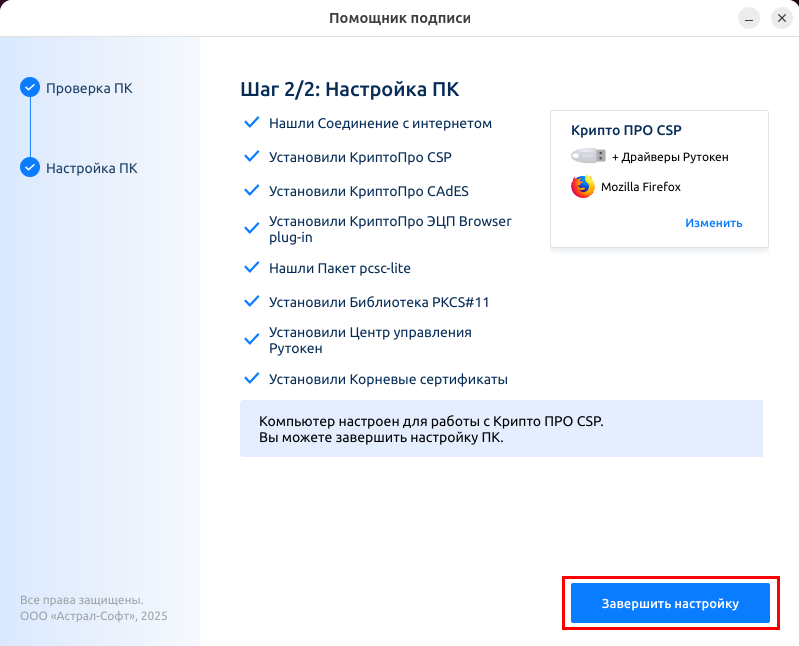Screen dimensions: 799x646
Task: Open the Изменить link in Крипто ПРО CSP card
Action: (713, 223)
